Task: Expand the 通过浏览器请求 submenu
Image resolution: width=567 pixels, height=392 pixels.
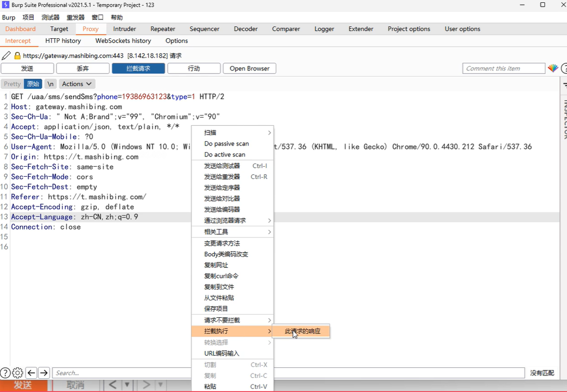Action: 232,221
